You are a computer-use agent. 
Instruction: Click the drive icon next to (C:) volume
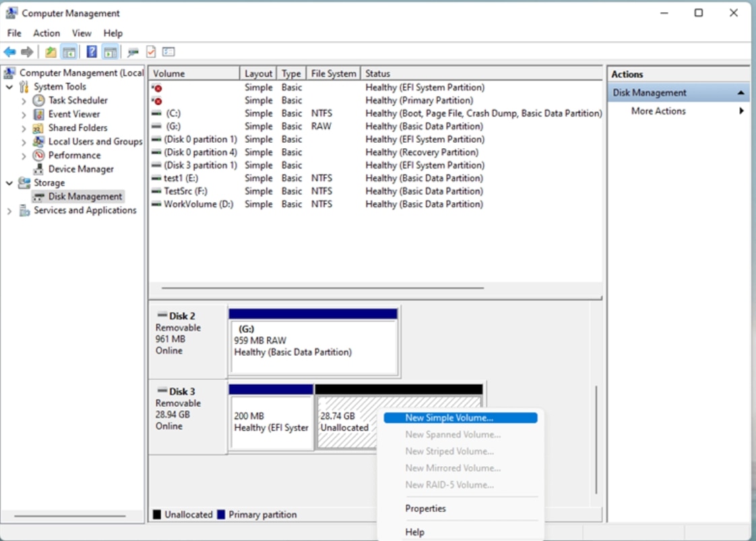(x=157, y=113)
